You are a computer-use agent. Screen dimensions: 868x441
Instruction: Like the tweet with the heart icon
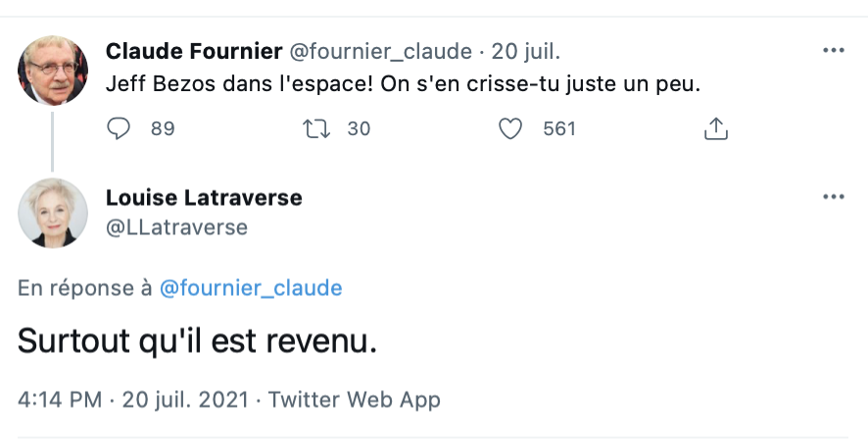tap(509, 128)
